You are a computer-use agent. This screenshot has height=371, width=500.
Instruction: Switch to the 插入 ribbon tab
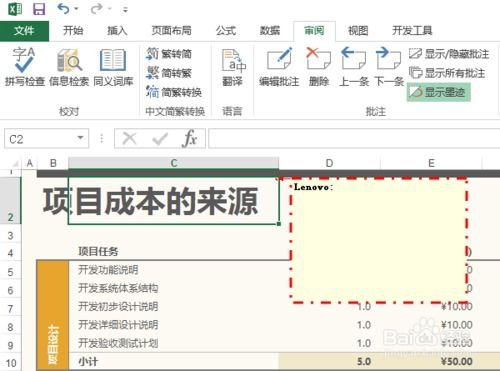pos(117,31)
